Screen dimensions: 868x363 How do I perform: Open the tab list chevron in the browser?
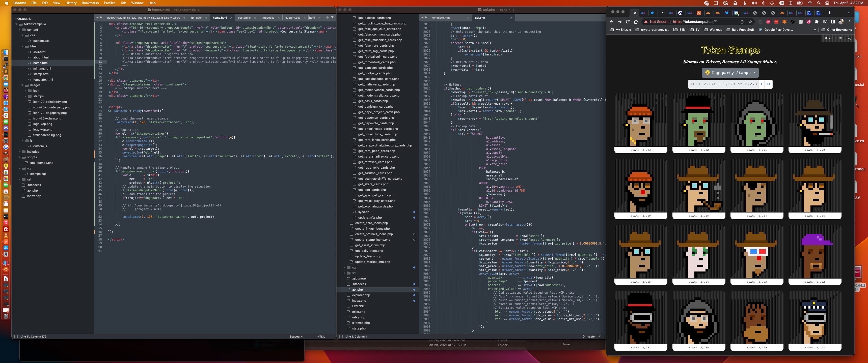pyautogui.click(x=849, y=13)
